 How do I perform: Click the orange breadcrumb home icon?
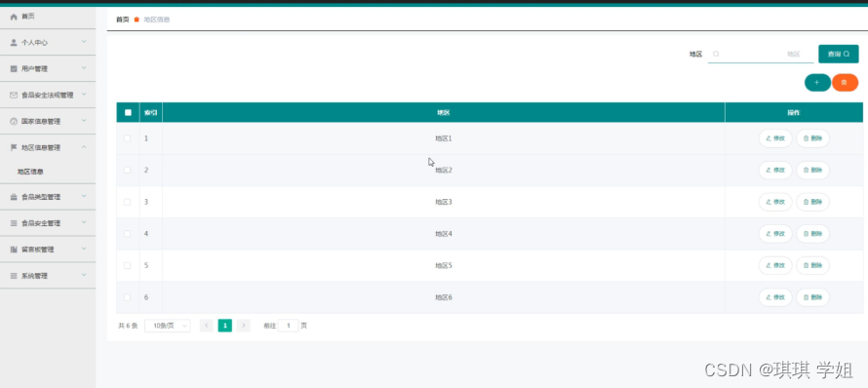coord(137,19)
